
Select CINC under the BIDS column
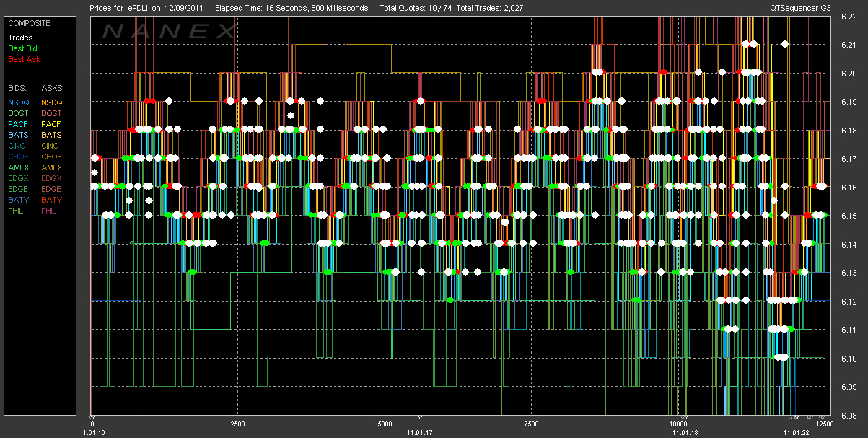pos(18,146)
